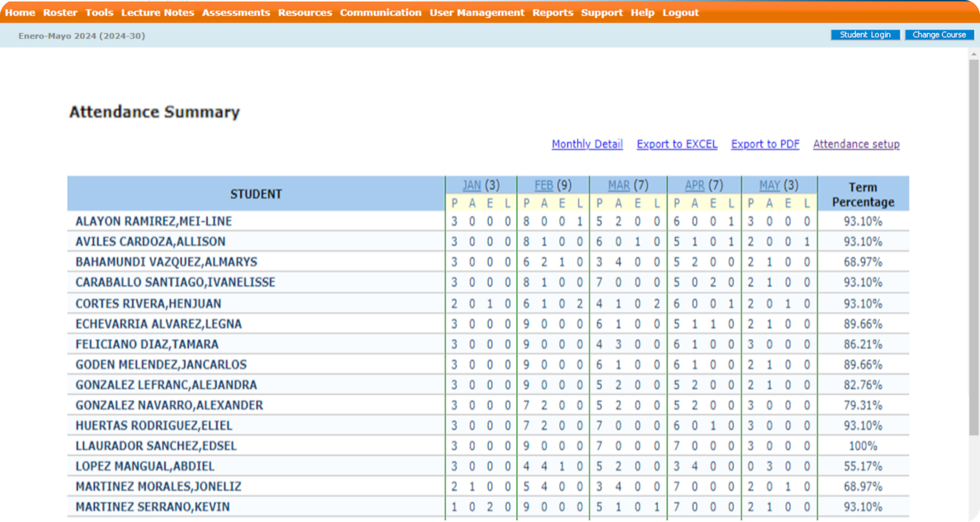
Task: Select student MARTINEZ MORALES,JONELIZ
Action: pos(158,486)
